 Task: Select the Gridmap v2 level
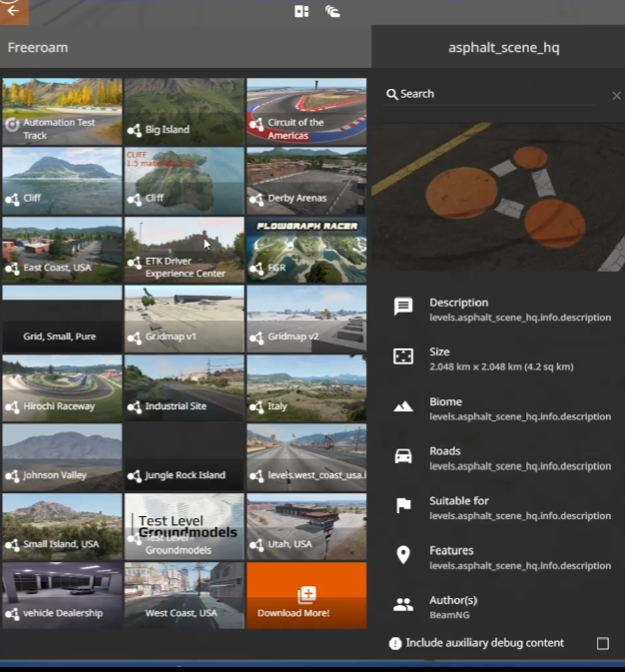(x=307, y=320)
